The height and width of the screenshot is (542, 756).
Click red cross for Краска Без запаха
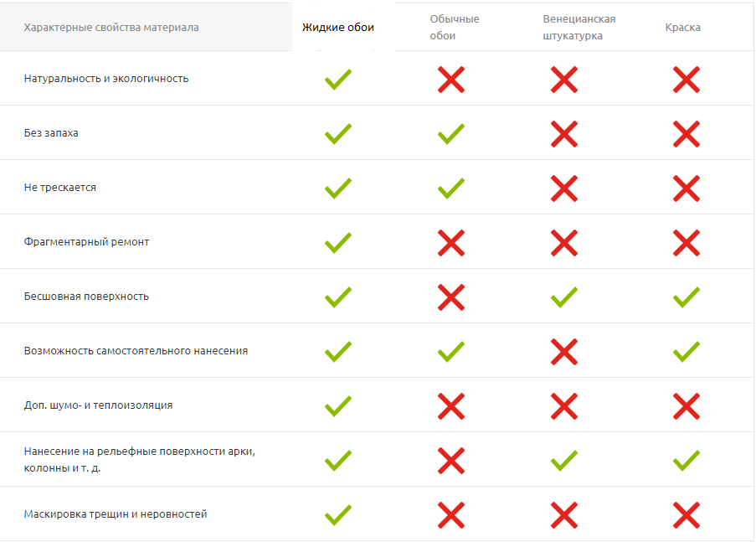click(x=687, y=134)
